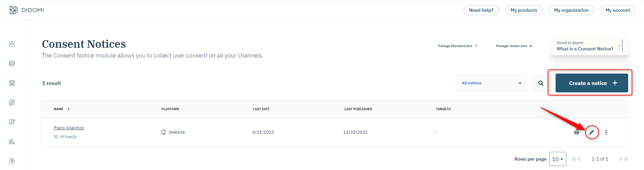Open the bar chart analytics icon in sidebar
The width and height of the screenshot is (644, 170).
tap(12, 141)
